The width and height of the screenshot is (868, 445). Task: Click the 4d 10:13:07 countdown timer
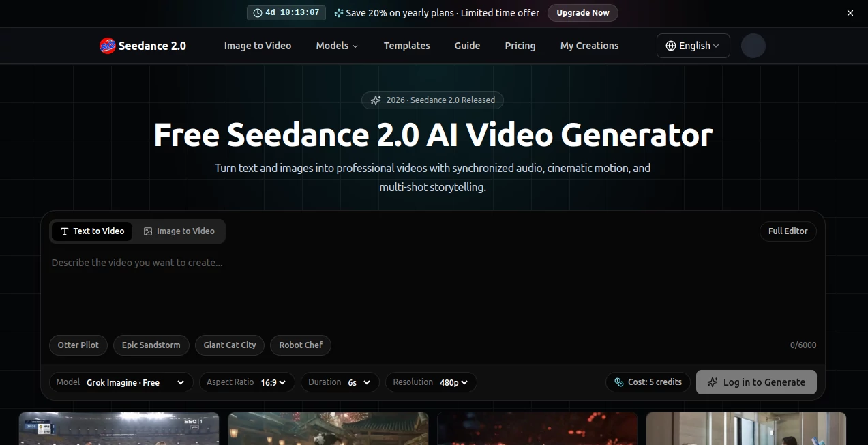pos(286,13)
